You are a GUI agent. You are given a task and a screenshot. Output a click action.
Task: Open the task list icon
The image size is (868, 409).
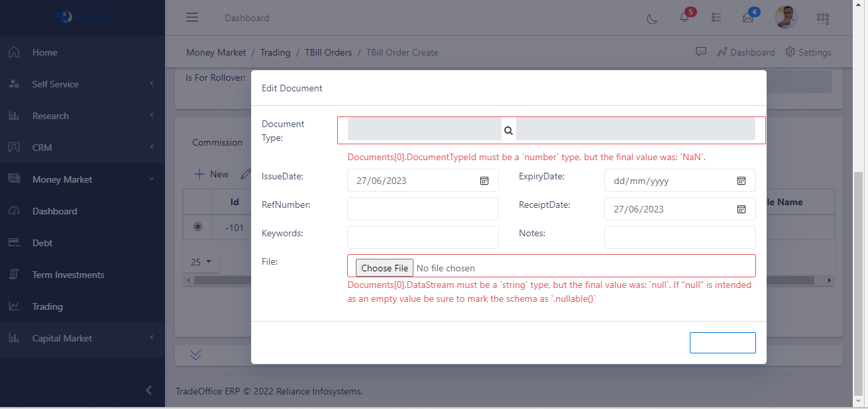pos(716,18)
